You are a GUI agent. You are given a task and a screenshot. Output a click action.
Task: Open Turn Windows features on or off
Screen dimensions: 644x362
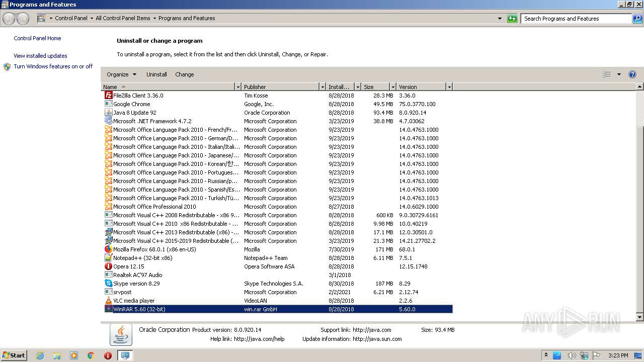pyautogui.click(x=53, y=66)
